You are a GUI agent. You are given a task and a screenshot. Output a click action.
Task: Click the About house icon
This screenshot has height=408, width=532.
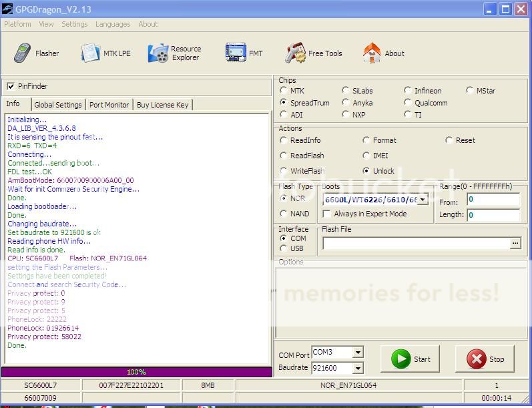[x=372, y=53]
